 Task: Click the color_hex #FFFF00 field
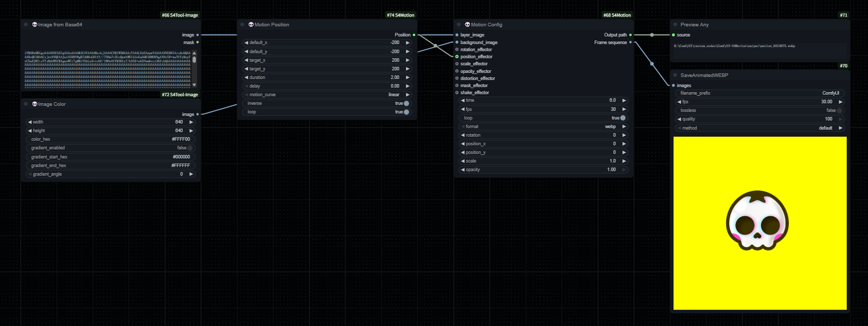point(110,139)
